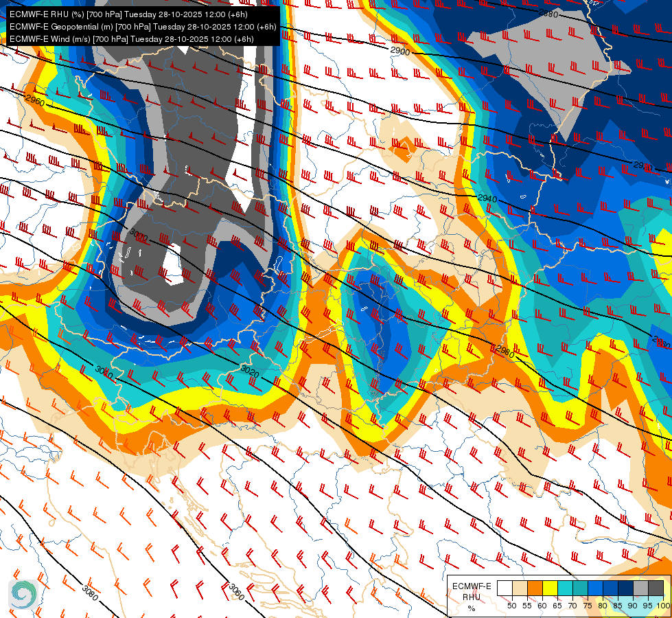The height and width of the screenshot is (618, 672).
Task: Click the 3020 geopotential contour label
Action: point(250,371)
